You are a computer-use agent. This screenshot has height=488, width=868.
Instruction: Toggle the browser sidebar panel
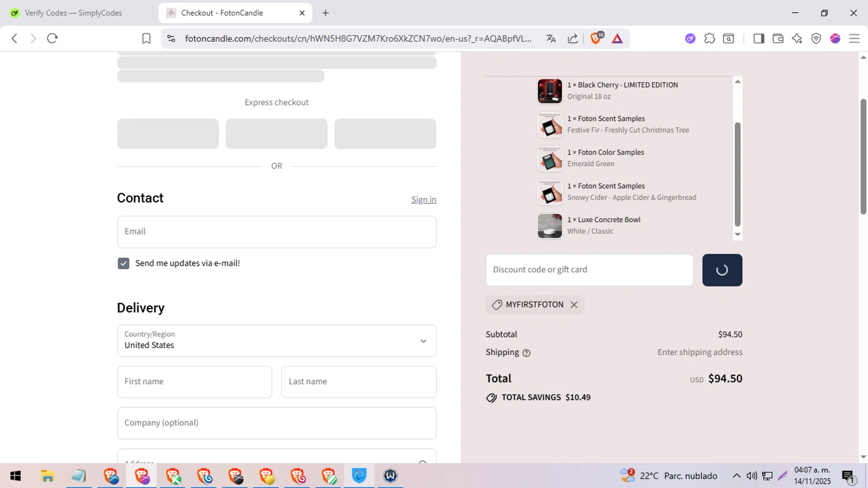[x=759, y=38]
